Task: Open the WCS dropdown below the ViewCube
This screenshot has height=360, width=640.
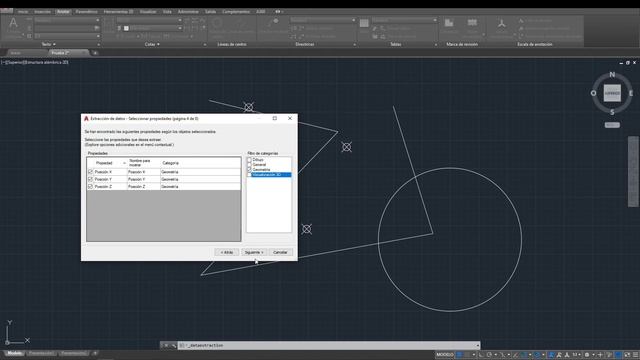Action: (612, 125)
